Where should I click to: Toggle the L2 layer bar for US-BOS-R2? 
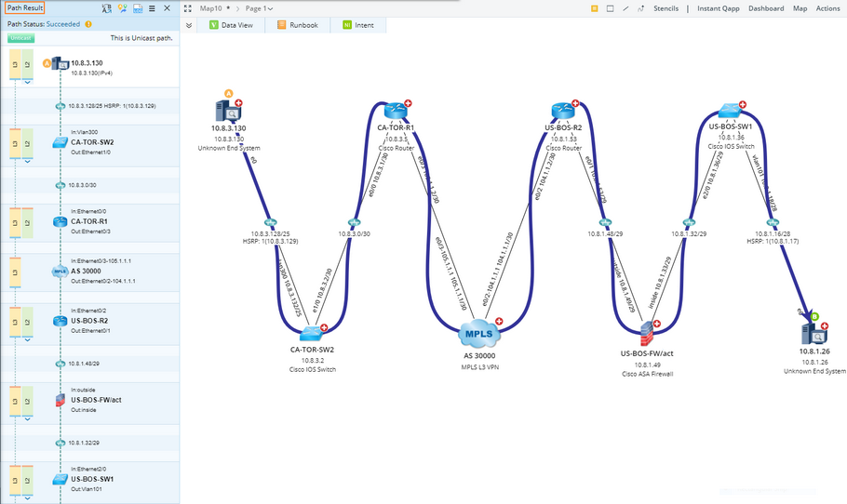27,322
